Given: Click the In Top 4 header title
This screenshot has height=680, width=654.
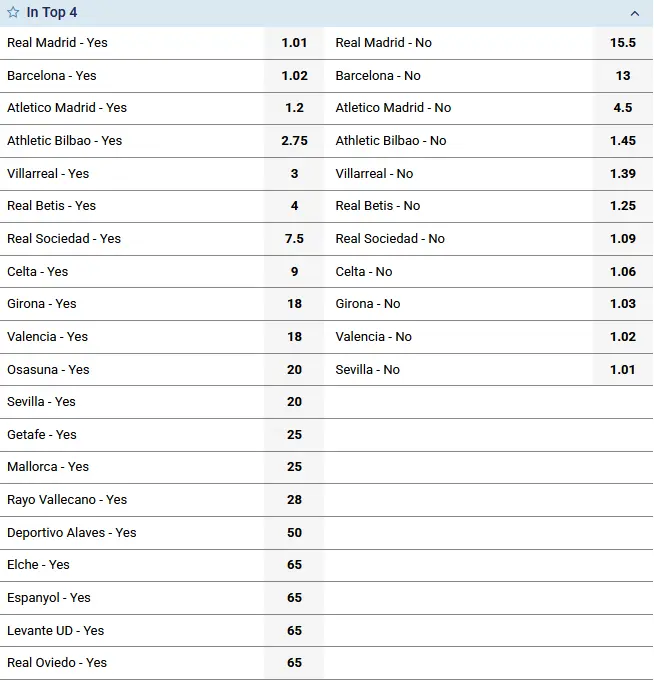Looking at the screenshot, I should (52, 13).
